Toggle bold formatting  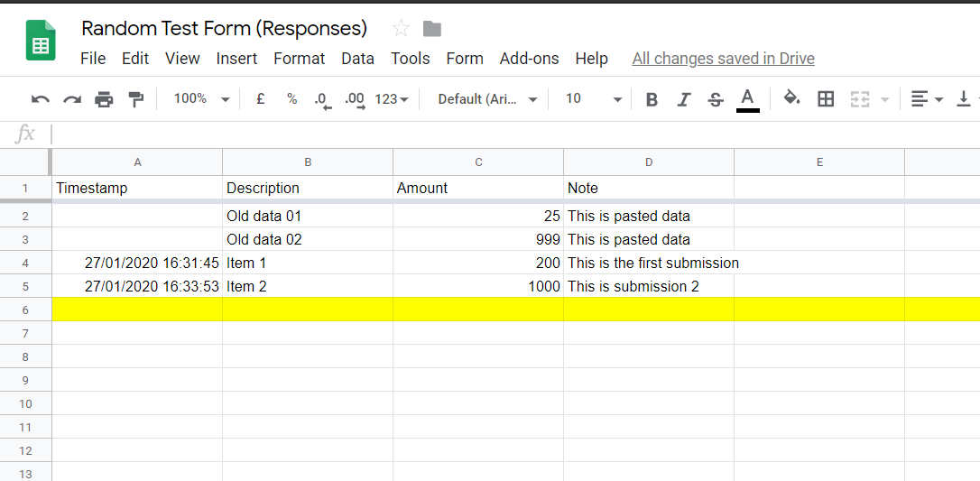point(652,99)
